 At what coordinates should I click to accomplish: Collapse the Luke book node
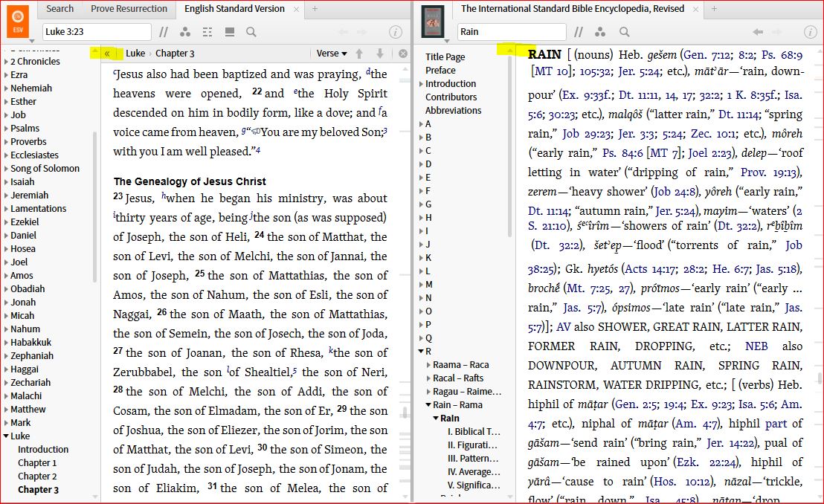[6, 436]
